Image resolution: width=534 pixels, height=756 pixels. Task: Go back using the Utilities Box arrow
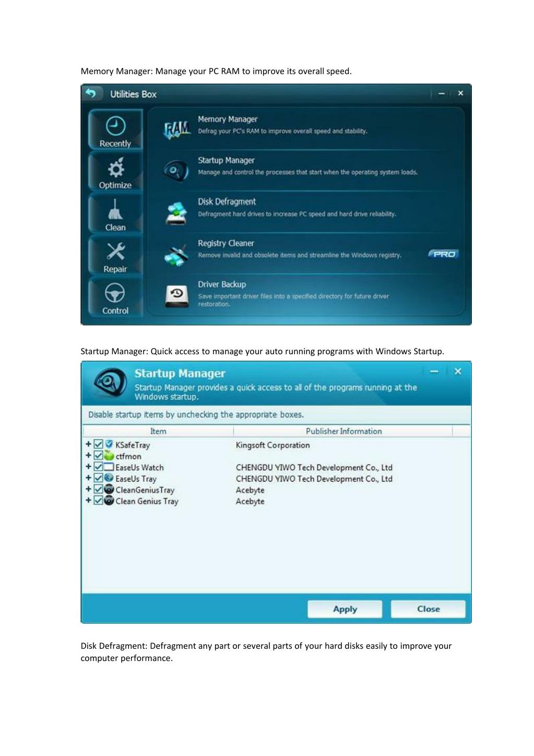91,94
